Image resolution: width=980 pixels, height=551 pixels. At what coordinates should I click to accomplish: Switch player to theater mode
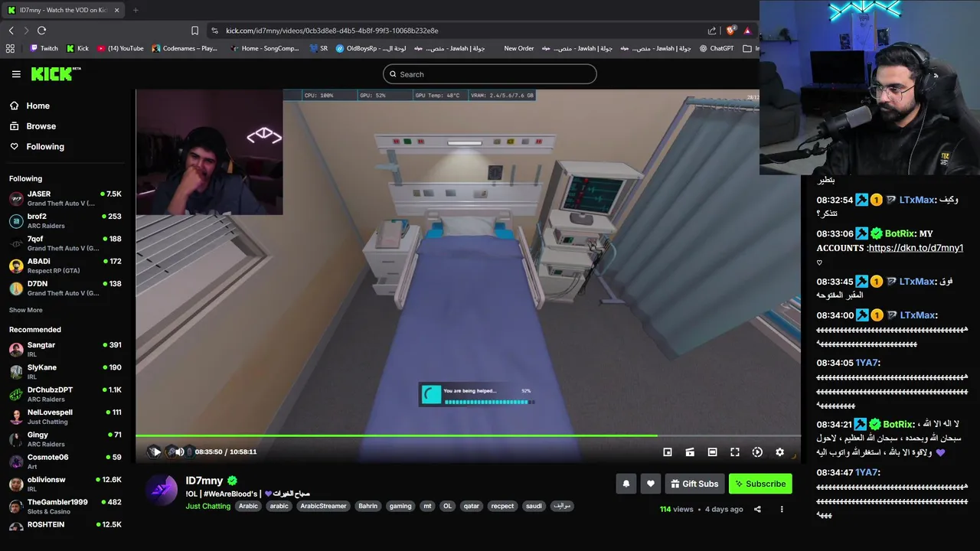(x=712, y=452)
